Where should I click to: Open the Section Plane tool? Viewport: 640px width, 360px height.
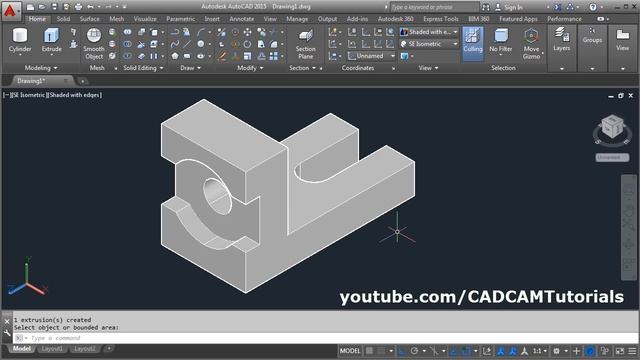[305, 44]
